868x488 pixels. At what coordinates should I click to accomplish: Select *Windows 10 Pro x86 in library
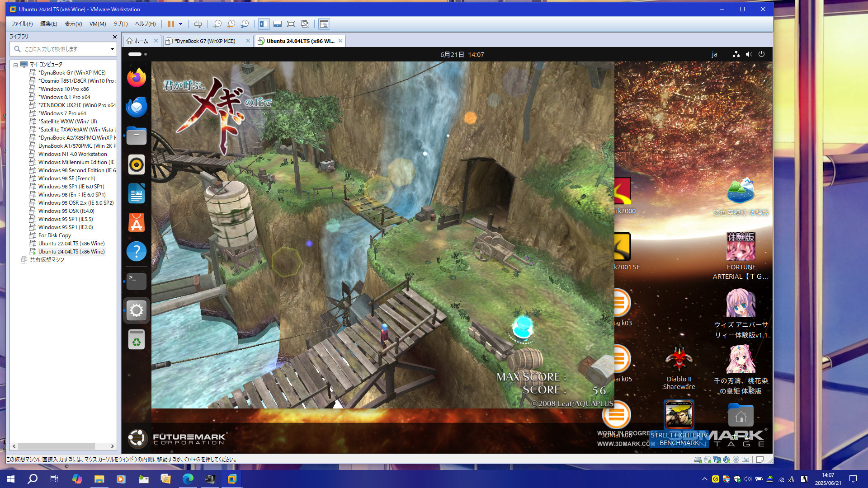click(63, 89)
